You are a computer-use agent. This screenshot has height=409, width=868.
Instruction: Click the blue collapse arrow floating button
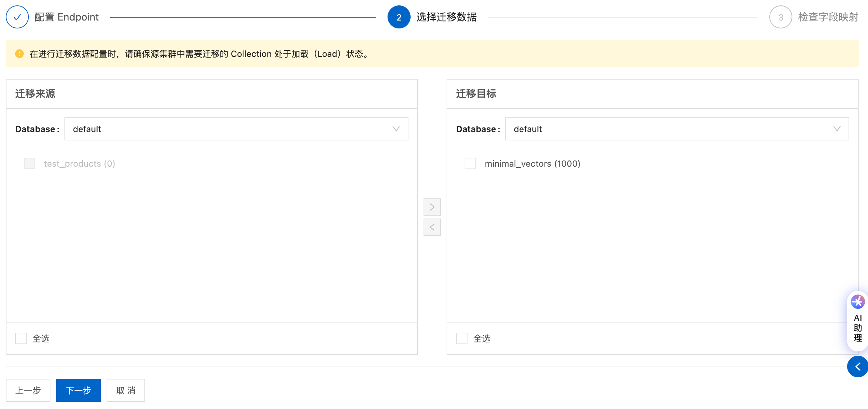coord(858,367)
